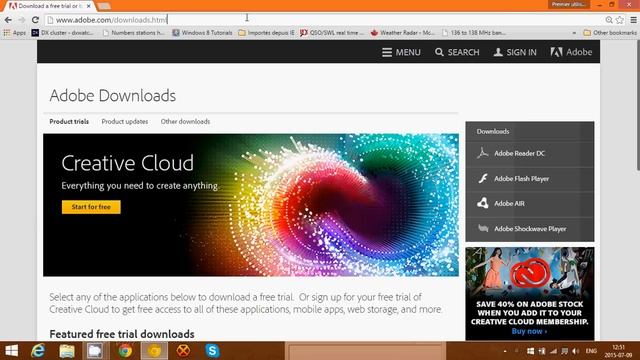Click the Start for free button
This screenshot has width=640, height=360.
[x=91, y=207]
